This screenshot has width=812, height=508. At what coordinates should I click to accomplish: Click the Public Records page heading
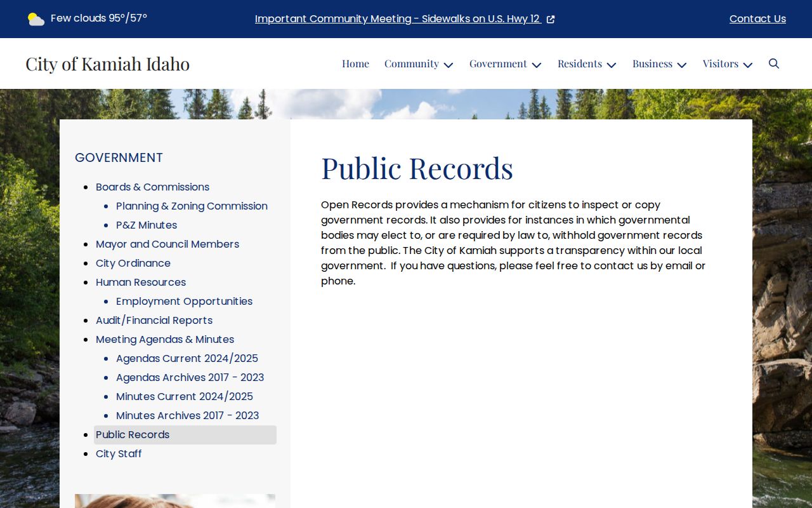[417, 168]
